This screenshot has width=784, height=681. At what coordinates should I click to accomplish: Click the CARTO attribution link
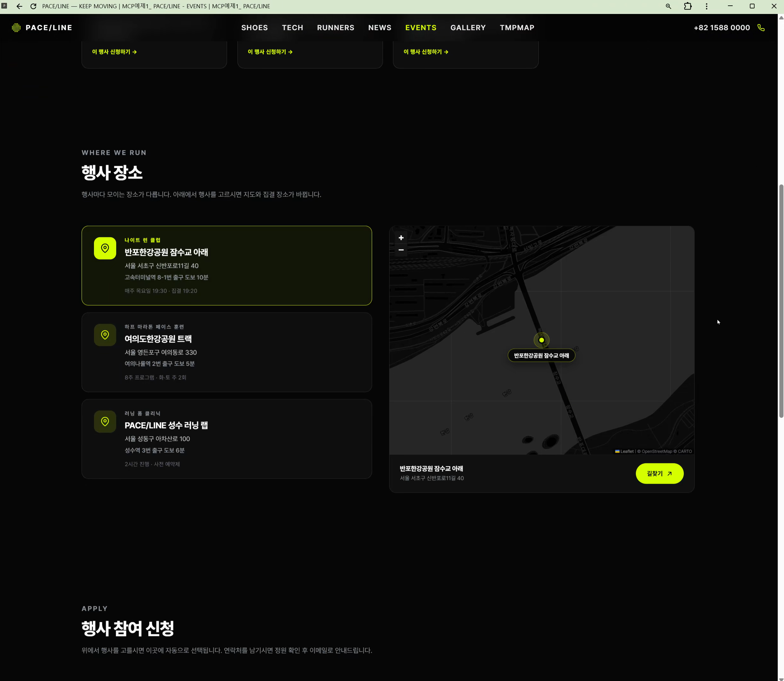[x=685, y=451]
